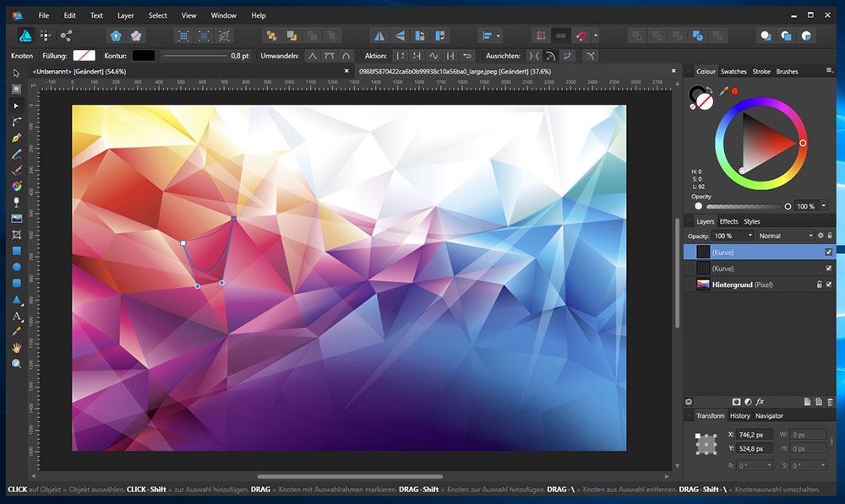Image resolution: width=845 pixels, height=504 pixels.
Task: Click the Pen tool in the left toolbar
Action: point(16,138)
